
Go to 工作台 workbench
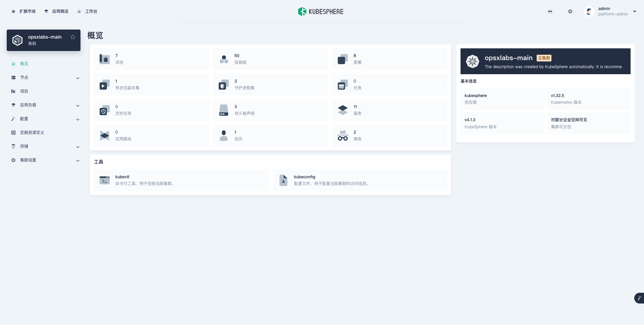pos(87,11)
